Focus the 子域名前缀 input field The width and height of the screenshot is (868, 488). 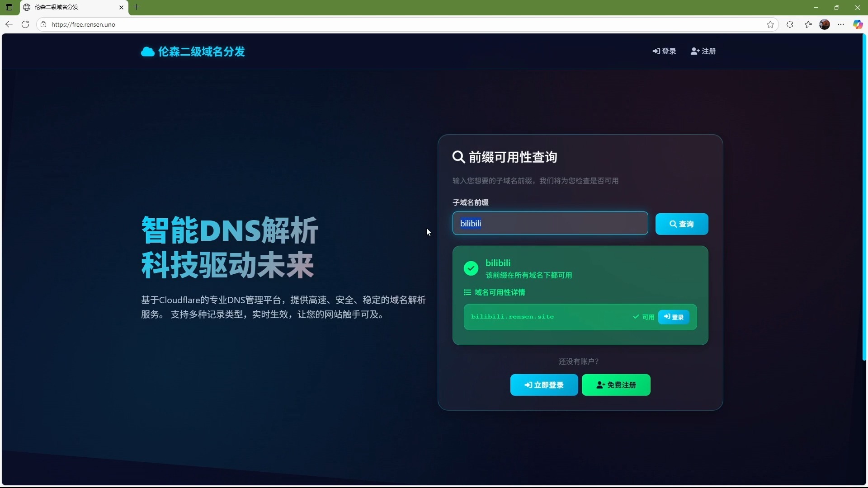tap(550, 223)
